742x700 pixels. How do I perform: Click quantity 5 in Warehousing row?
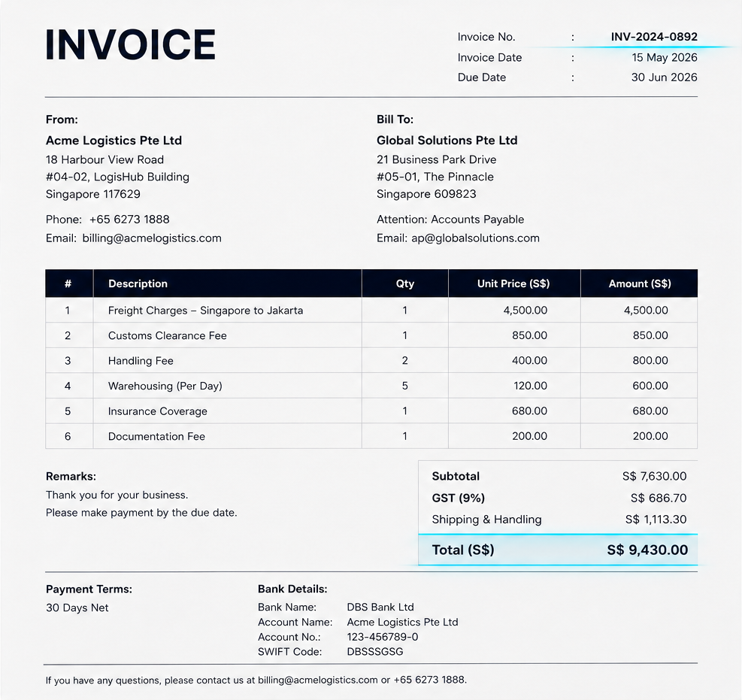click(x=404, y=386)
